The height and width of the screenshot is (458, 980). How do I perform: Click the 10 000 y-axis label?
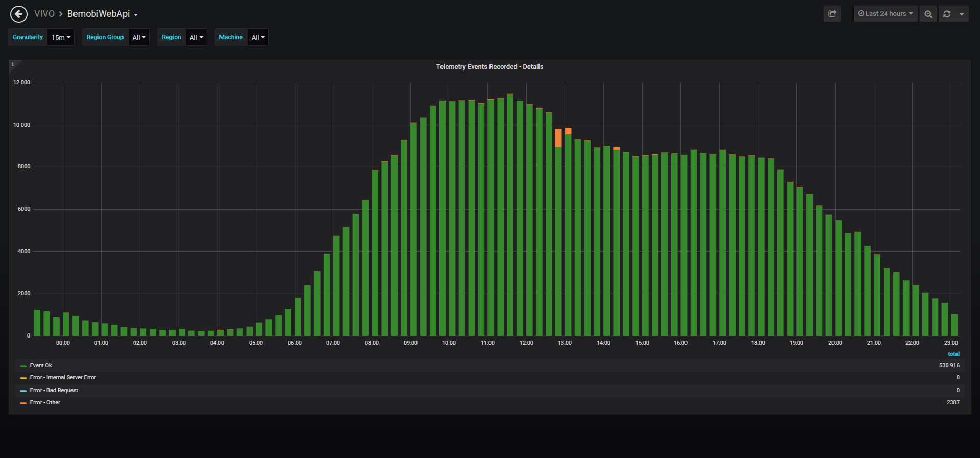pos(21,125)
